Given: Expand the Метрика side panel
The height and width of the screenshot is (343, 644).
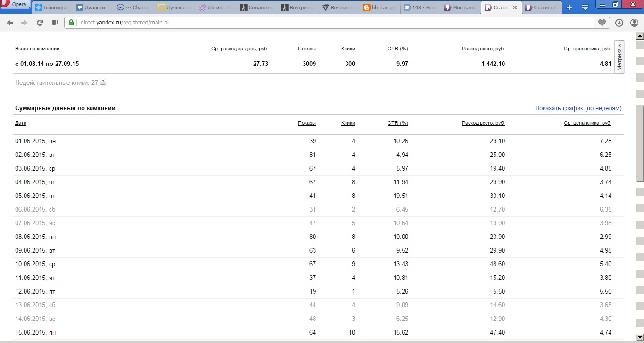Looking at the screenshot, I should pyautogui.click(x=619, y=56).
